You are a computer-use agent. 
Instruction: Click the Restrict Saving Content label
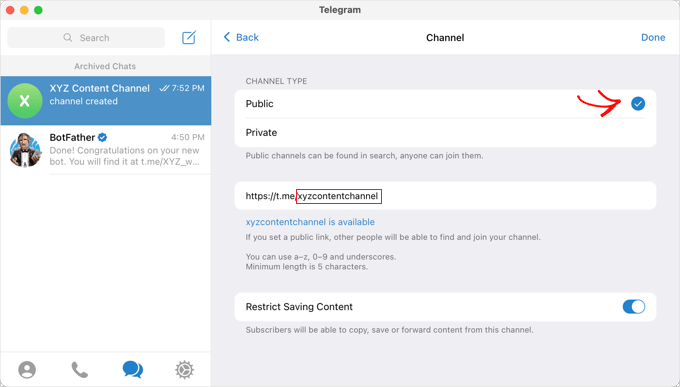299,307
